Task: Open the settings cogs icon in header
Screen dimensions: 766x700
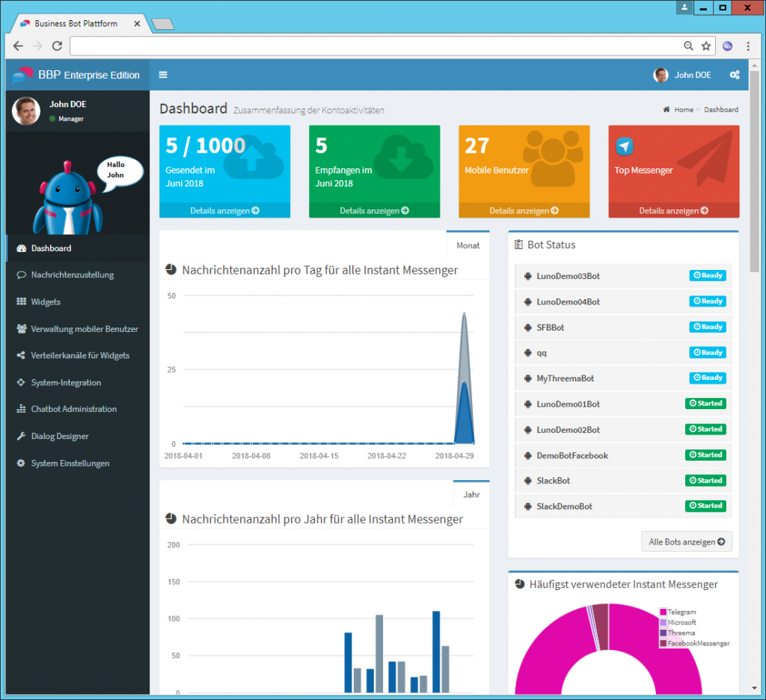Action: click(735, 75)
